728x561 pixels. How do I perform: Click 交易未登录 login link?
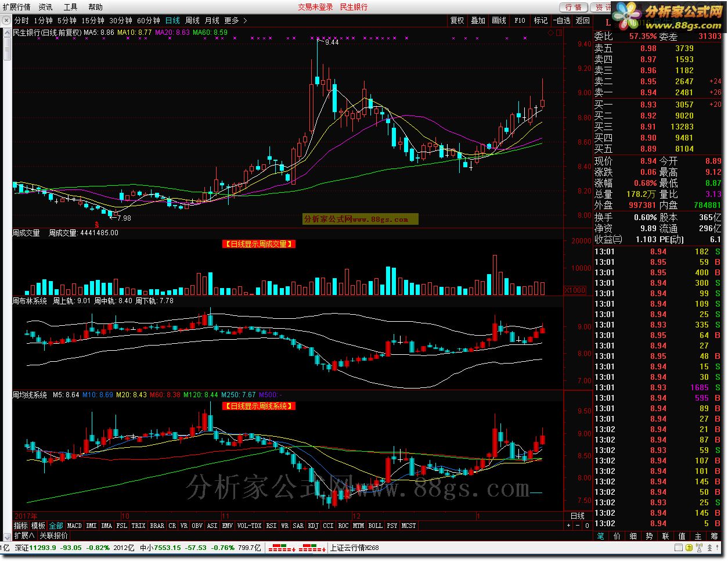315,7
